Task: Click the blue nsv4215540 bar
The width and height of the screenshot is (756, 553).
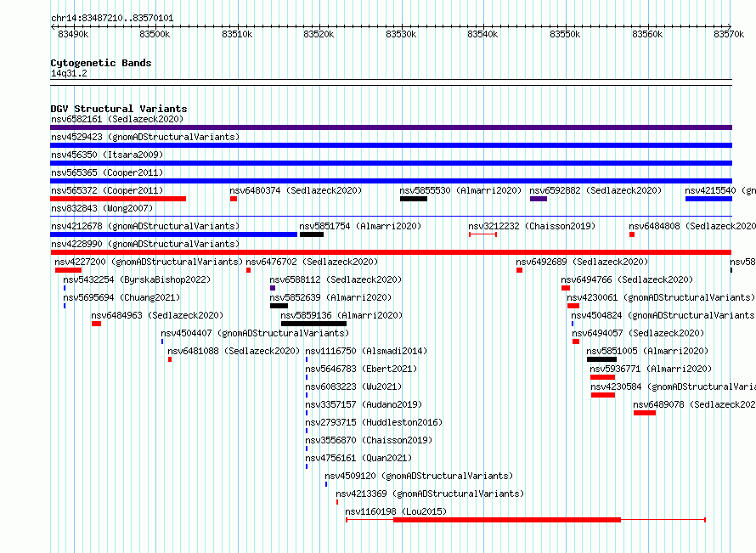Action: pos(708,199)
